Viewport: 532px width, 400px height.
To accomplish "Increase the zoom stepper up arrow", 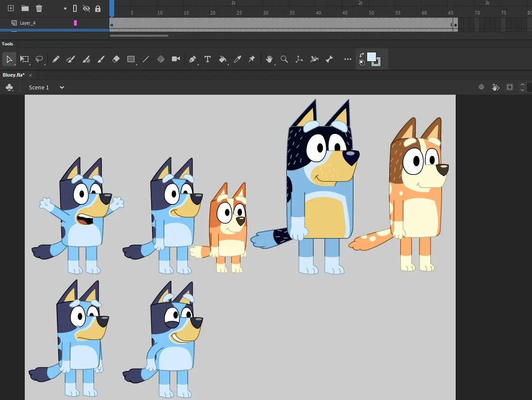I will pos(523,85).
